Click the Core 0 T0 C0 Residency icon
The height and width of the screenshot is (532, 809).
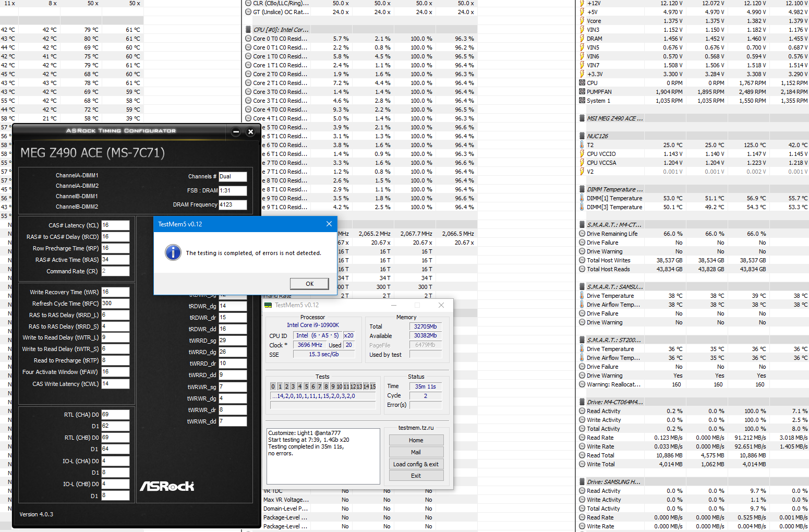point(248,39)
